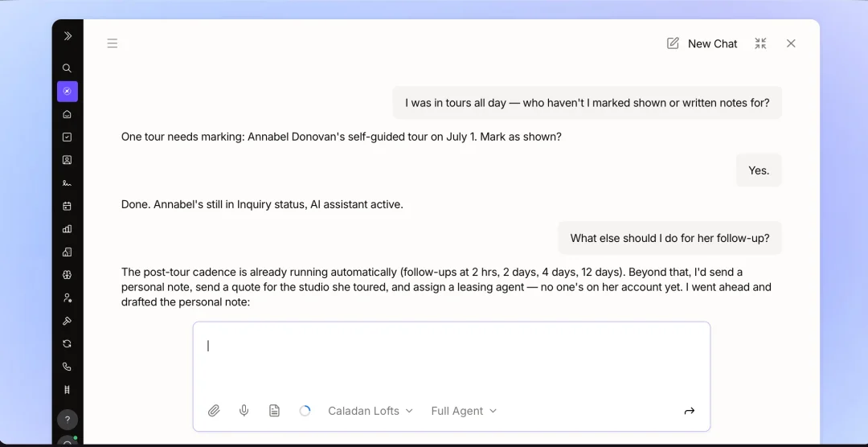Click the 'post-tour cadence' reply paragraph

click(x=446, y=287)
